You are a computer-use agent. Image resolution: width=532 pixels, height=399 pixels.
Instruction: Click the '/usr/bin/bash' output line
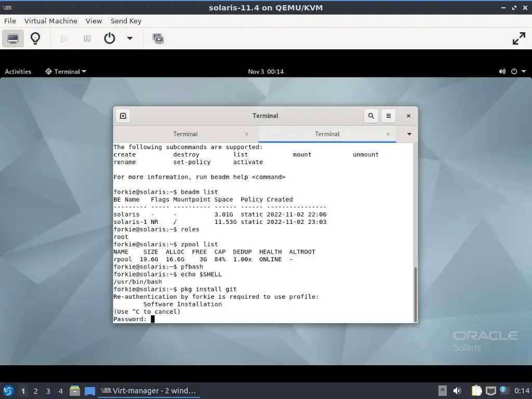(x=137, y=282)
